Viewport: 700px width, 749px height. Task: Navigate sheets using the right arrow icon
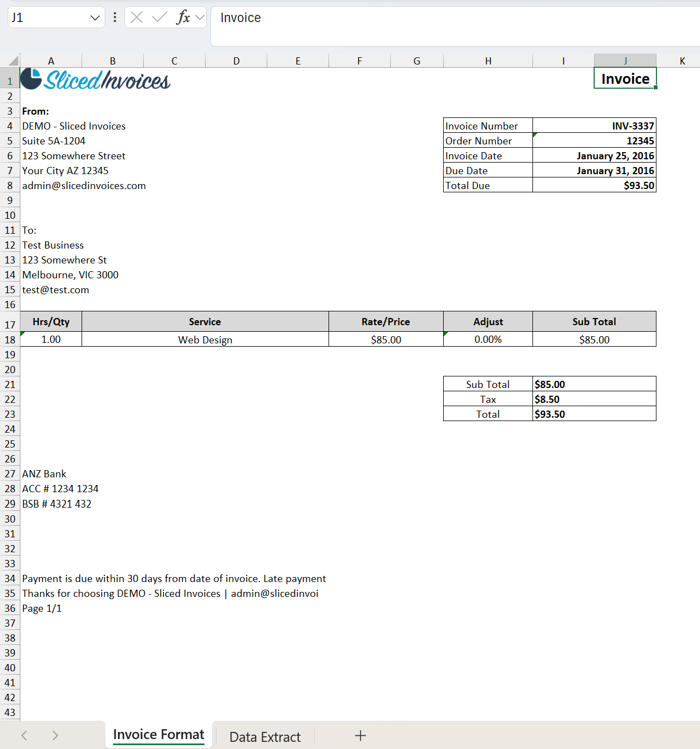(55, 735)
